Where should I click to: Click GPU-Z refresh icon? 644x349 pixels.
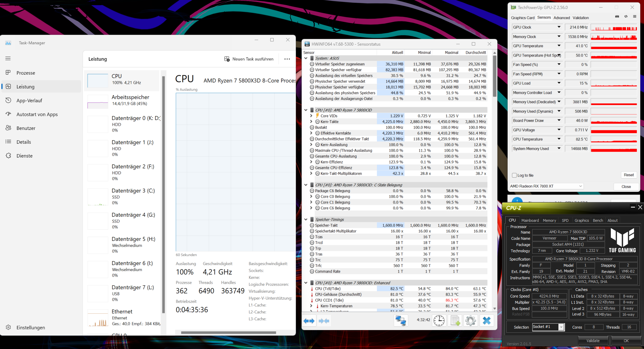tap(626, 17)
